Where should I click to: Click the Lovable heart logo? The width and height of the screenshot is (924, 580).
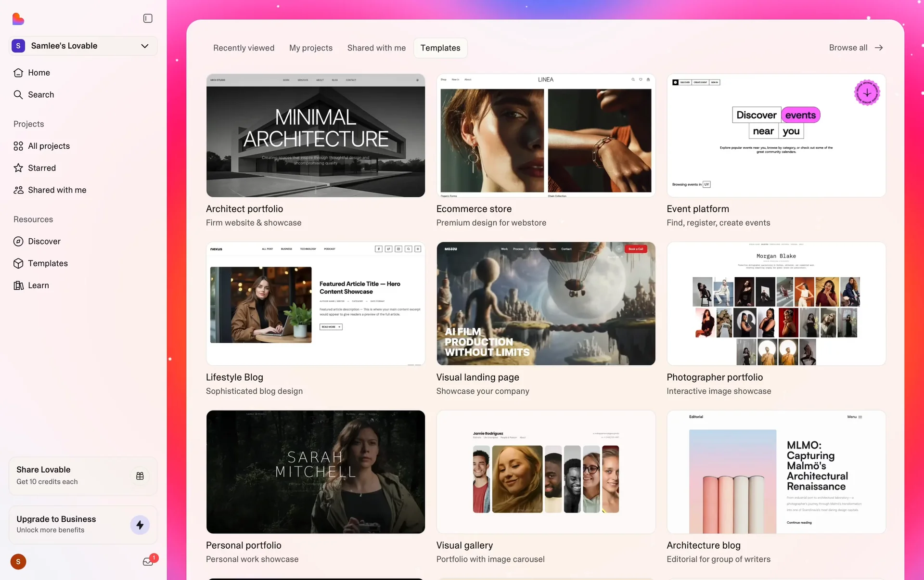point(18,19)
